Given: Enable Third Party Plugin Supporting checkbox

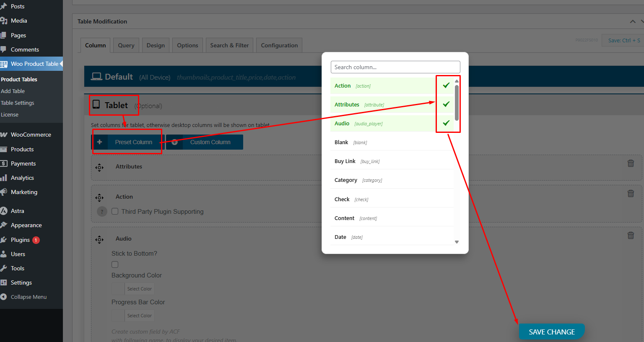Looking at the screenshot, I should (x=115, y=211).
